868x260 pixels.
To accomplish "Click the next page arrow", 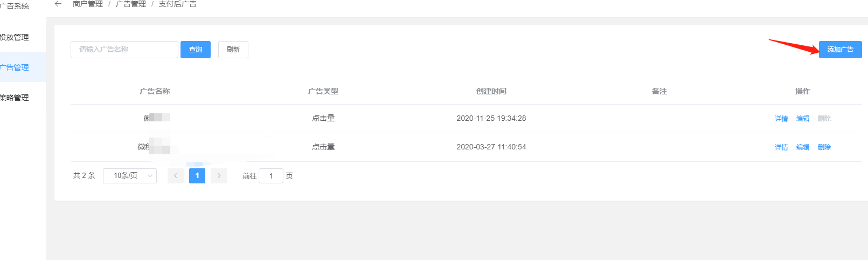I will (219, 176).
